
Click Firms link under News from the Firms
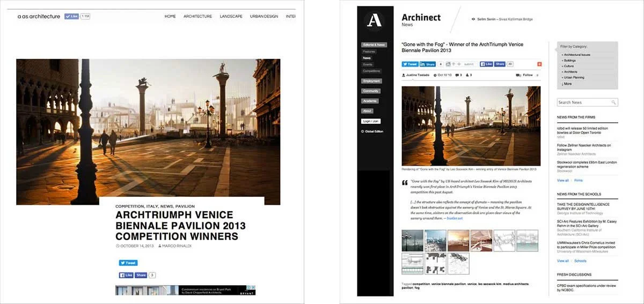(x=579, y=181)
